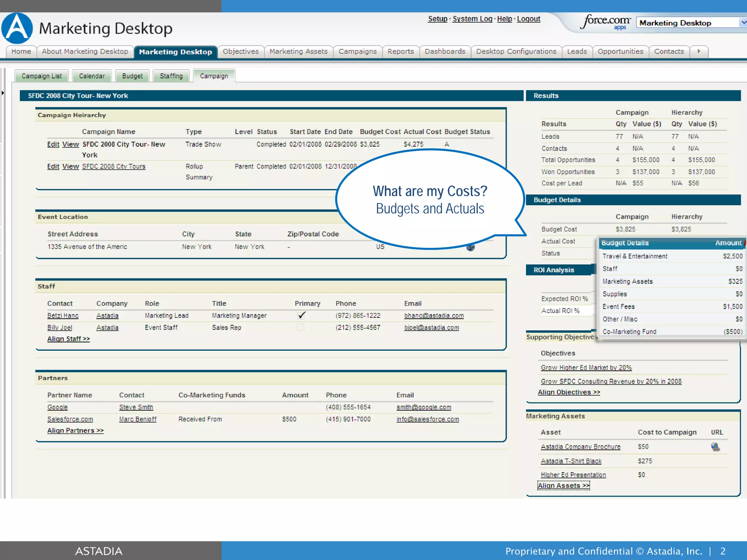Click the Actual Cost $4,275 cell

[x=414, y=144]
